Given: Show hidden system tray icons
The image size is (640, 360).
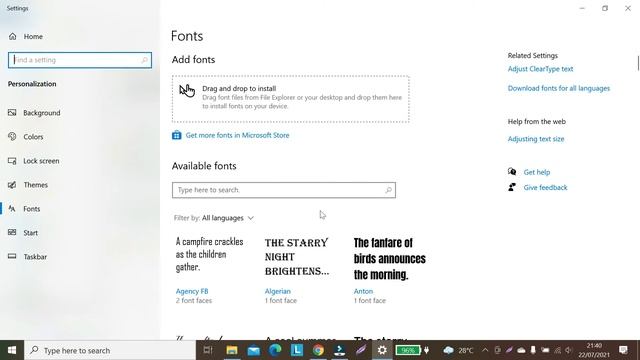Looking at the screenshot, I should (x=485, y=350).
